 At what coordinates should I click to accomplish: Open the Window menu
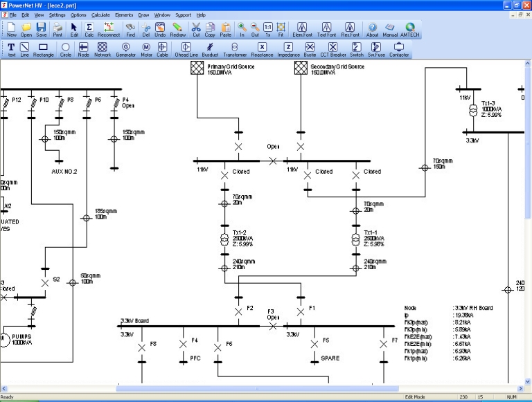point(162,15)
